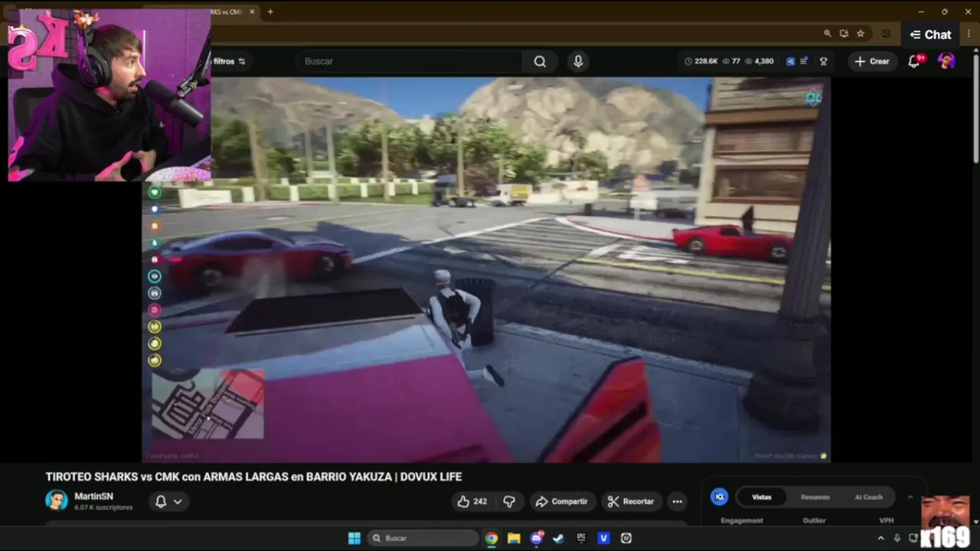
Task: Click the vidIQ trophy icon
Action: pyautogui.click(x=824, y=61)
